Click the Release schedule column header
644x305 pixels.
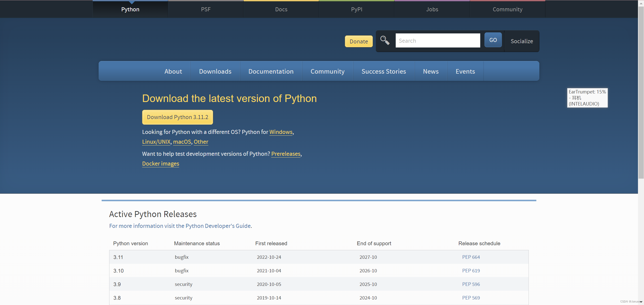479,243
